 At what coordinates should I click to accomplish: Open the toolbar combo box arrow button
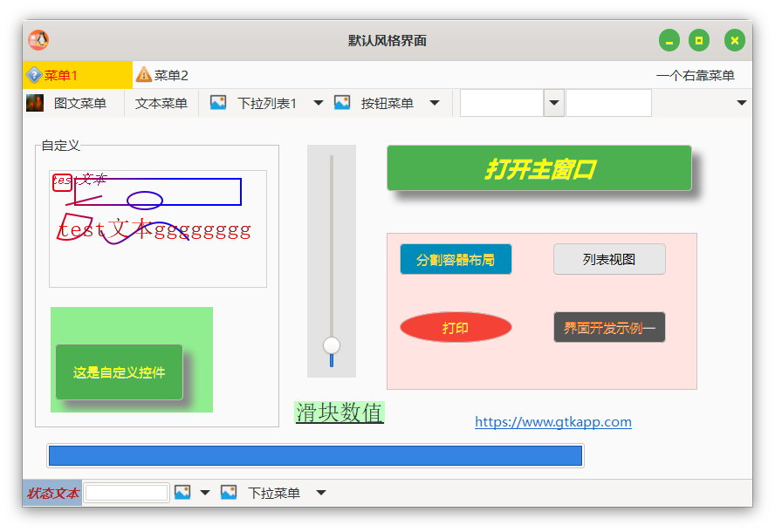[554, 103]
